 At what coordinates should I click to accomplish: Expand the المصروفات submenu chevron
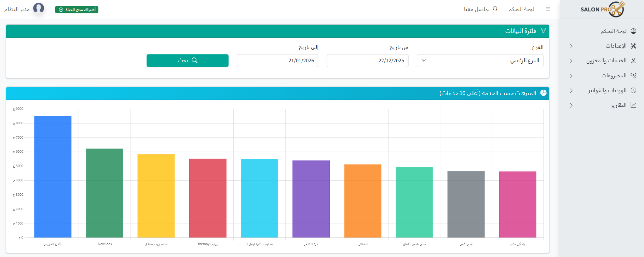click(571, 76)
